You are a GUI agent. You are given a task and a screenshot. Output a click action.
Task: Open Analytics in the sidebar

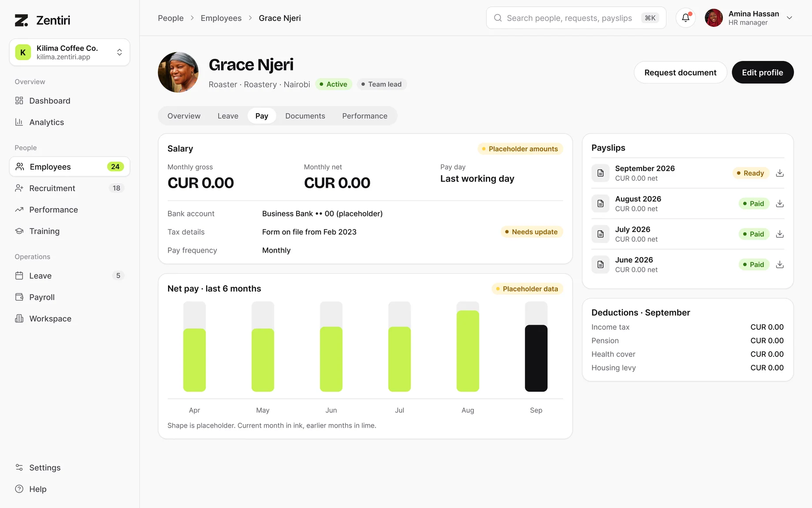click(x=70, y=122)
